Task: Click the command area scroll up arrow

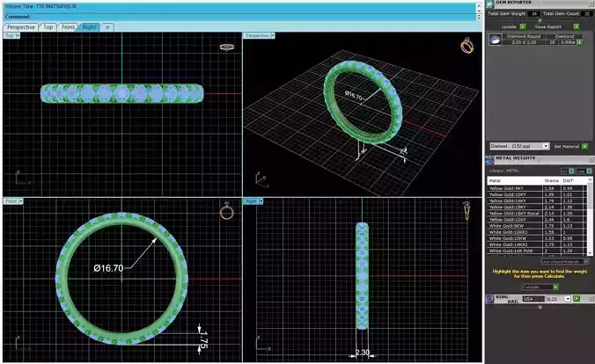Action: pos(479,6)
